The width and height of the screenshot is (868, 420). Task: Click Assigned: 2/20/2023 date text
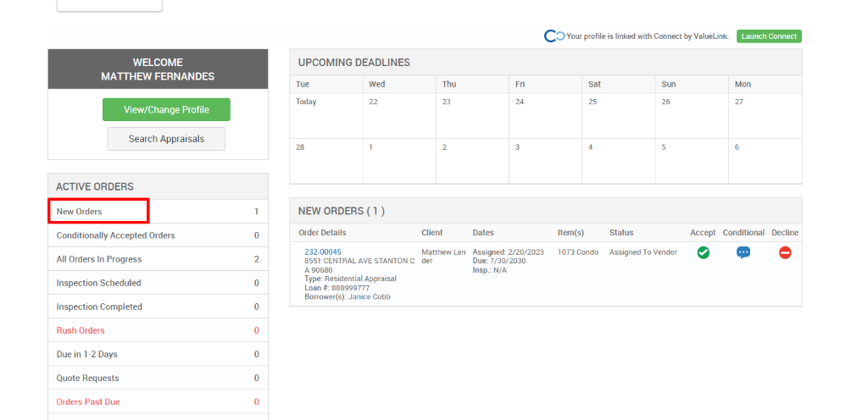(509, 252)
